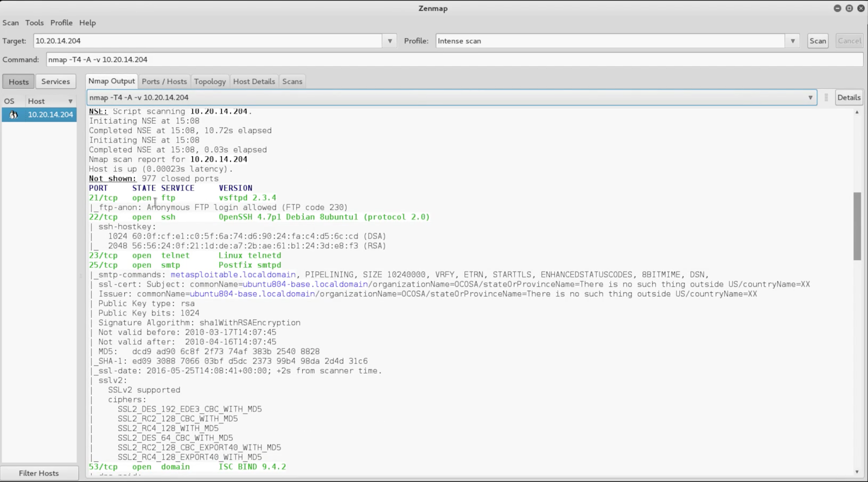The image size is (868, 482).
Task: Minimize the Zenmap window
Action: click(x=837, y=8)
